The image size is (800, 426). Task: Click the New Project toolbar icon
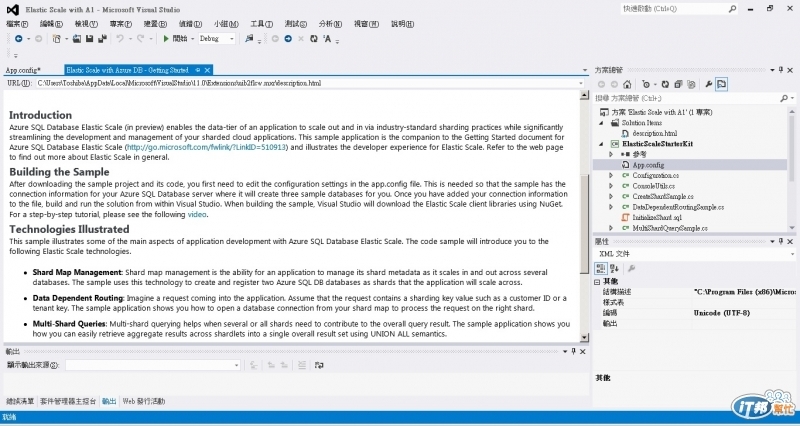coord(57,39)
